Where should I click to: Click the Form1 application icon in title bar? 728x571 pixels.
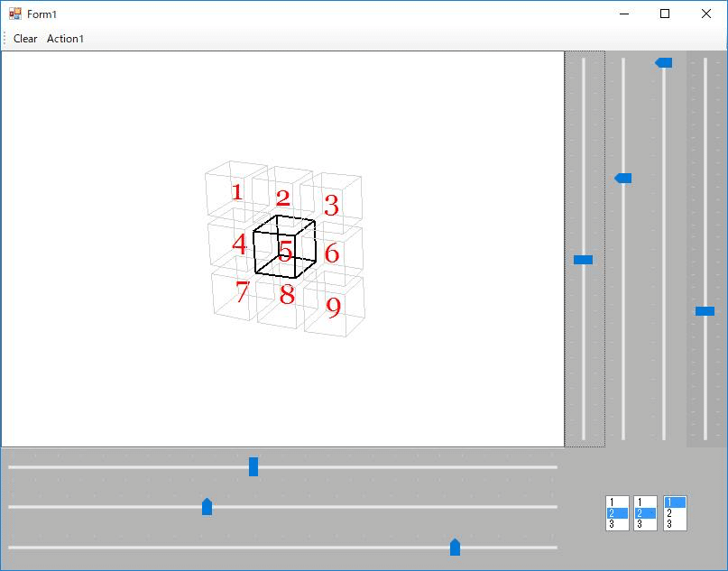14,14
